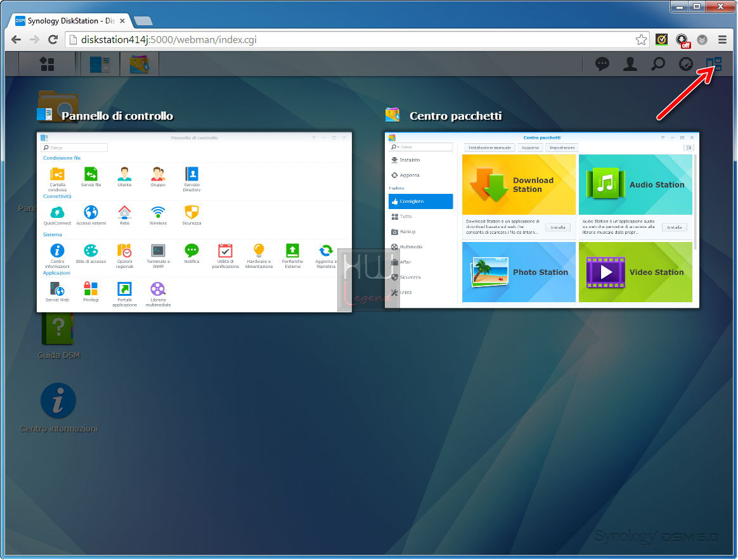The height and width of the screenshot is (560, 738).
Task: Select the Synology DiskStation browser tab
Action: pyautogui.click(x=70, y=21)
